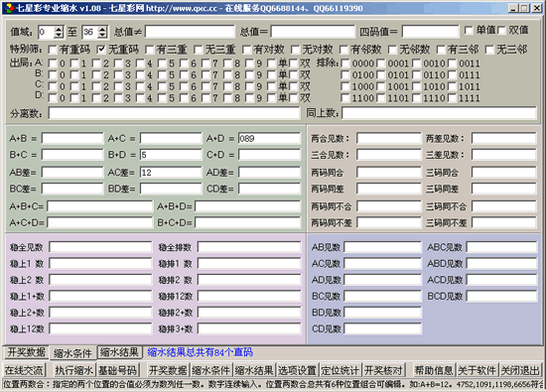Open 缩水结果 from the bottom toolbar
The image size is (546, 392).
(x=254, y=370)
